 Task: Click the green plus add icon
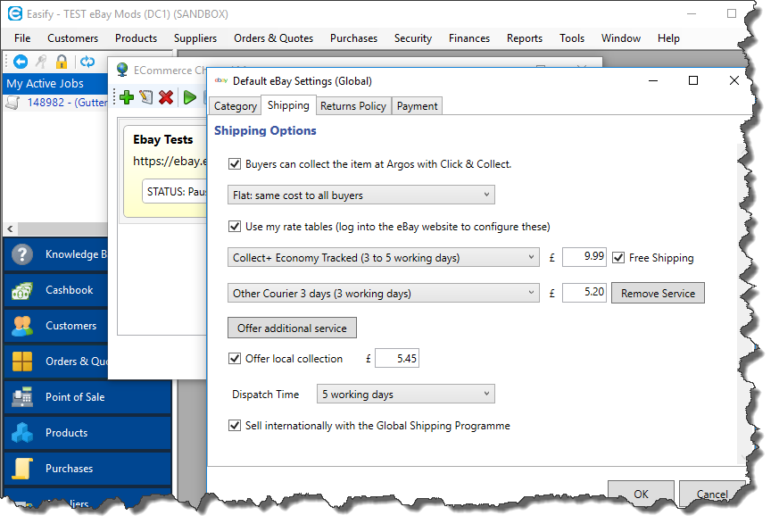coord(126,97)
